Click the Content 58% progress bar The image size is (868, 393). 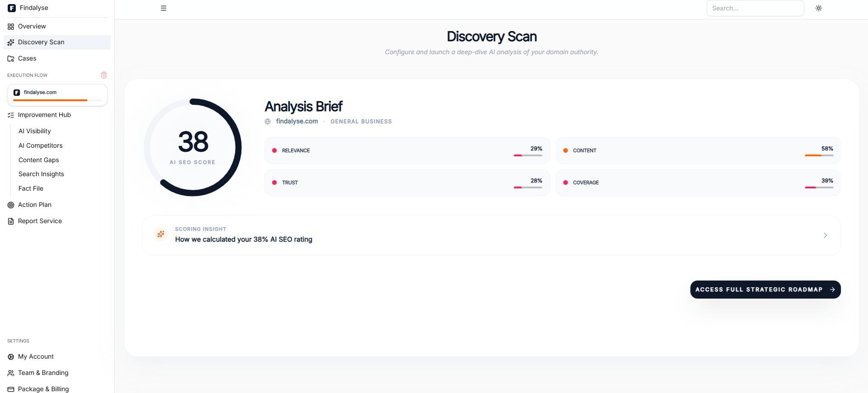pyautogui.click(x=819, y=155)
